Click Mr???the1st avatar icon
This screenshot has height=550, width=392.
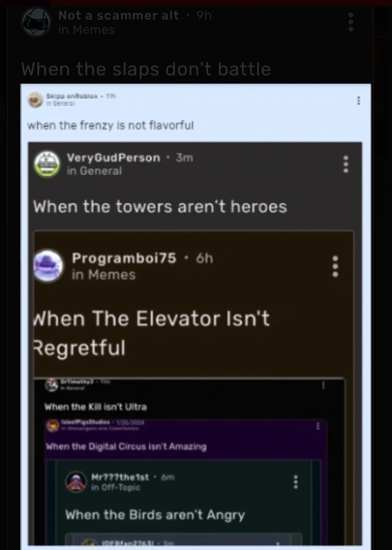click(76, 482)
